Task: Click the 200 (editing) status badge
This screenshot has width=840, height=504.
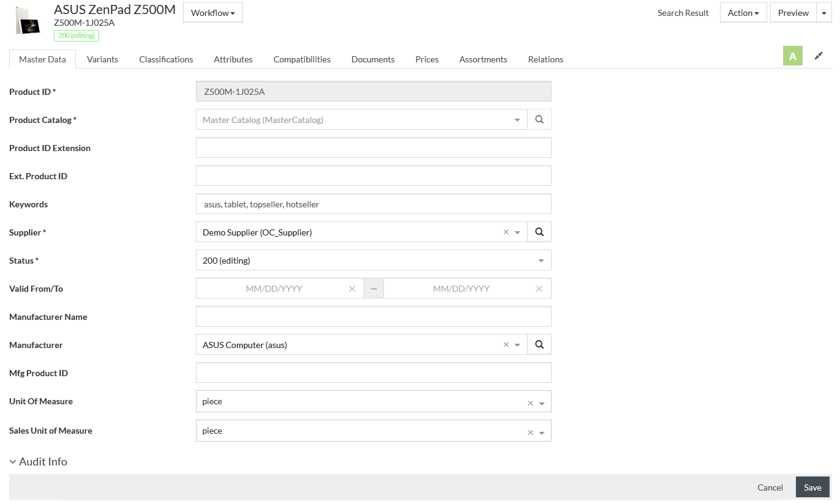Action: click(77, 35)
